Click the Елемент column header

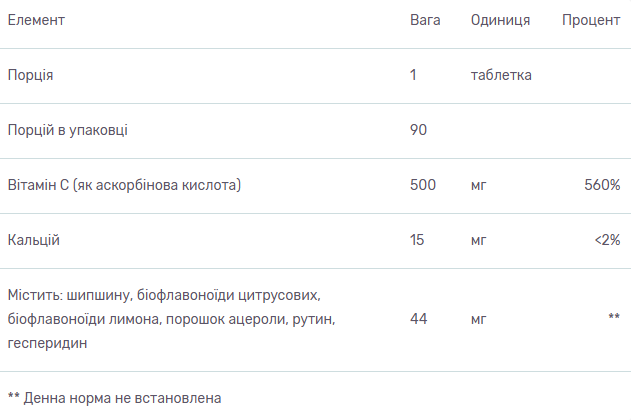coord(37,20)
